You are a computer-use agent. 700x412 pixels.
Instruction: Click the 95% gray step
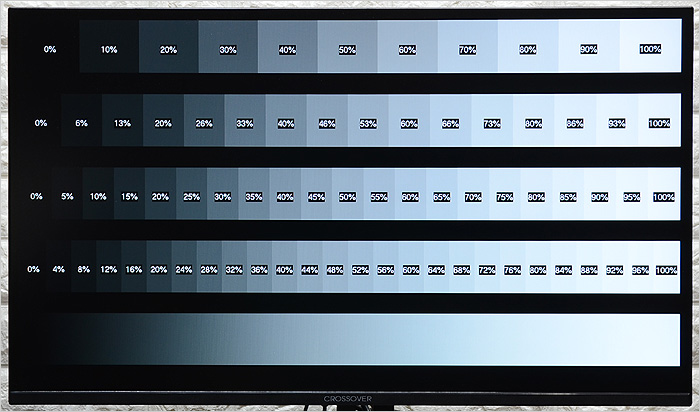point(631,197)
